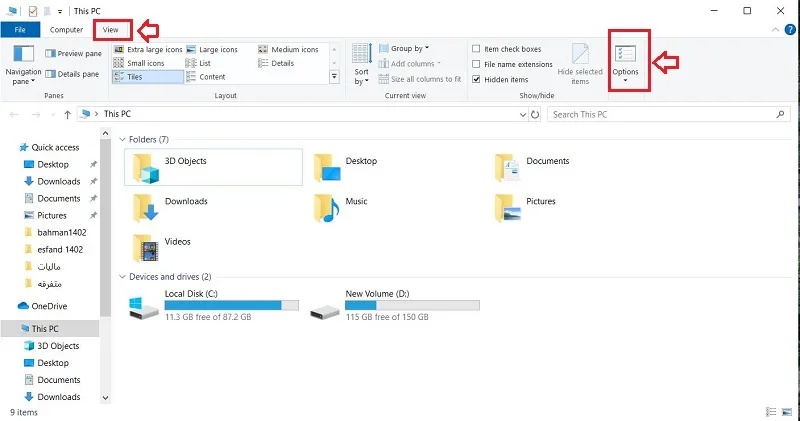Switch to the Computer ribbon tab
The height and width of the screenshot is (421, 800).
tap(66, 30)
